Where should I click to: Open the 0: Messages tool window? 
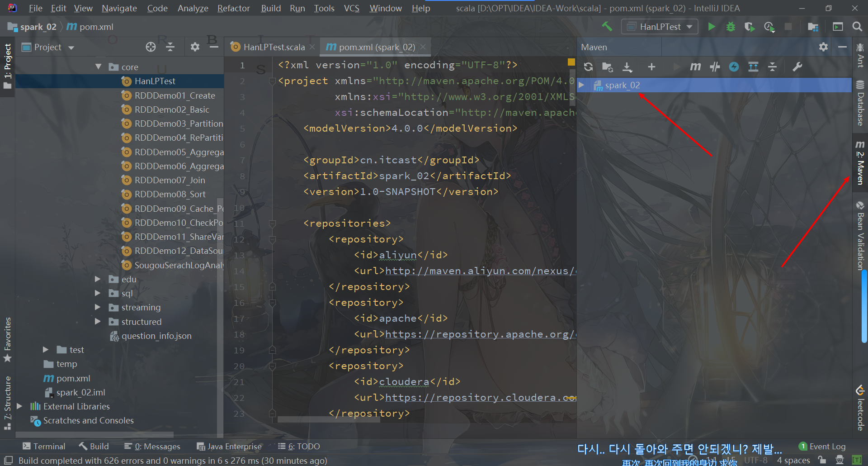(152, 446)
